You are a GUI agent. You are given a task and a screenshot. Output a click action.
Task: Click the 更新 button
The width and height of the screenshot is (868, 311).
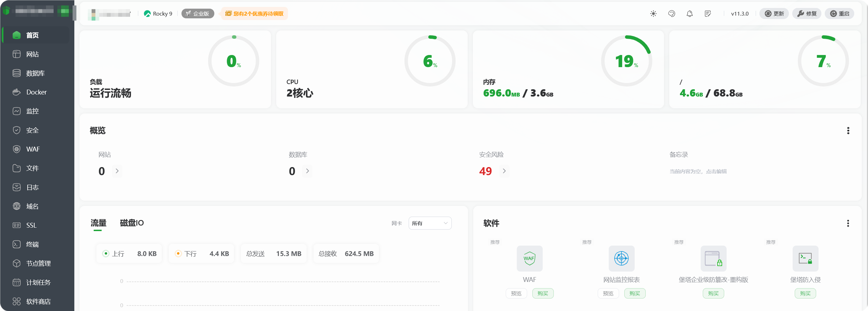coord(774,14)
